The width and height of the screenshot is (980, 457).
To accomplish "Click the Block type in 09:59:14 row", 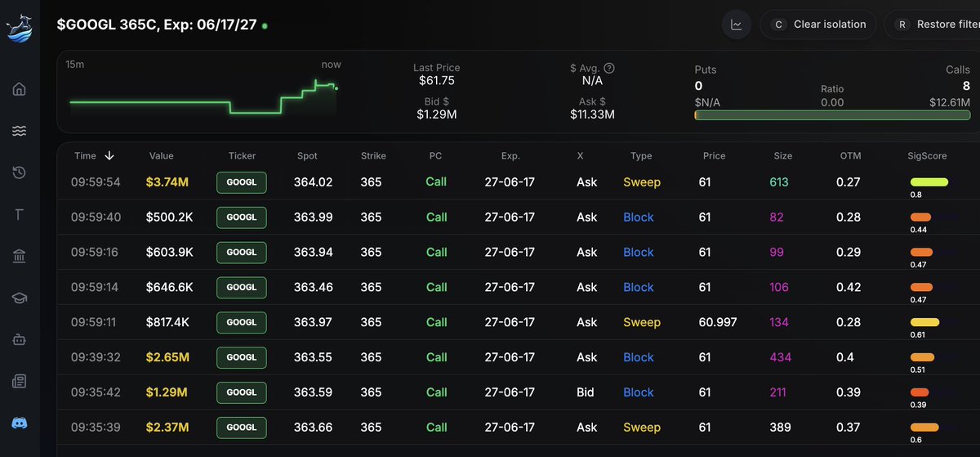I will click(639, 287).
